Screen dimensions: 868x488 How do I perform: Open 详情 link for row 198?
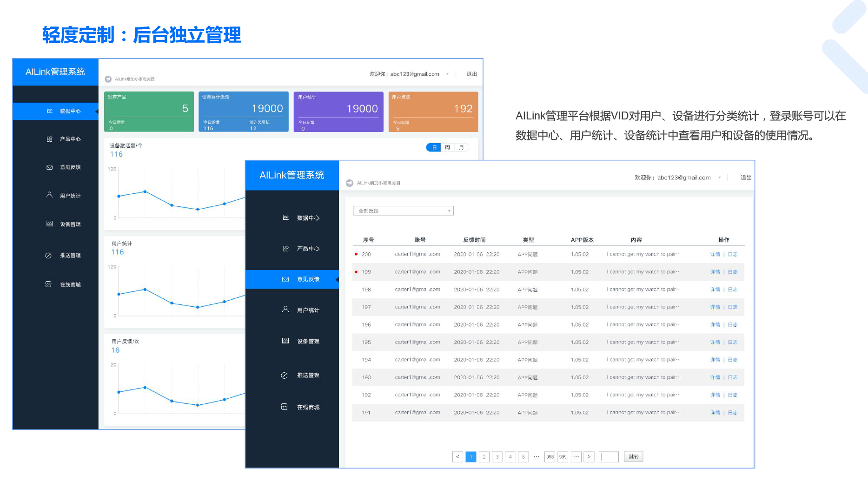click(715, 290)
